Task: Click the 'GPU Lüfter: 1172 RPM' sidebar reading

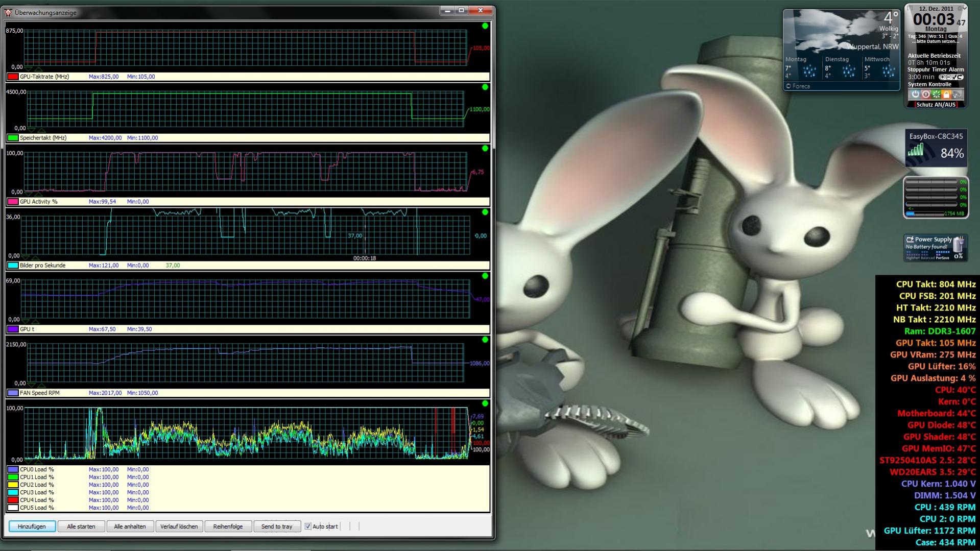Action: pos(929,531)
